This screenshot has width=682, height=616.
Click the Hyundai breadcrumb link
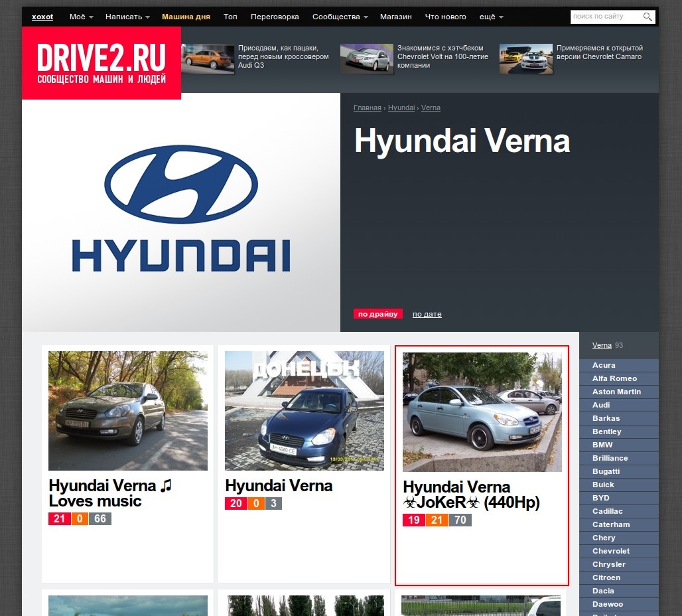pos(401,108)
